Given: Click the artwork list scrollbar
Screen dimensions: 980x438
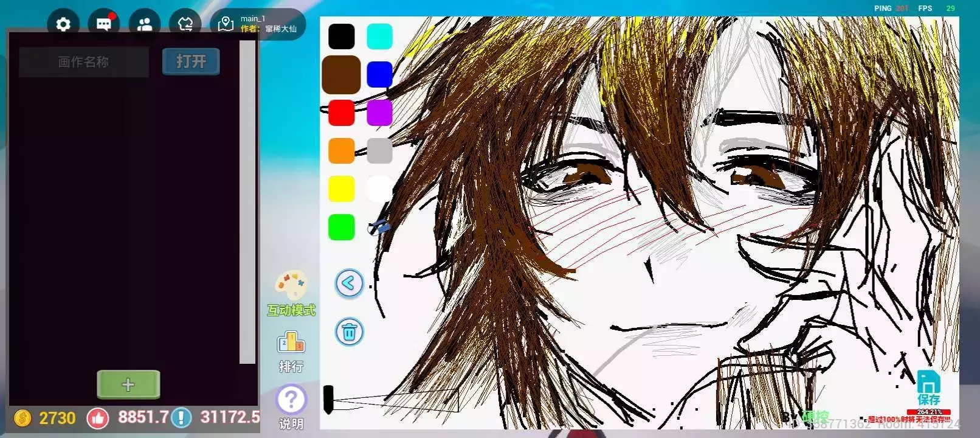Looking at the screenshot, I should [x=247, y=201].
